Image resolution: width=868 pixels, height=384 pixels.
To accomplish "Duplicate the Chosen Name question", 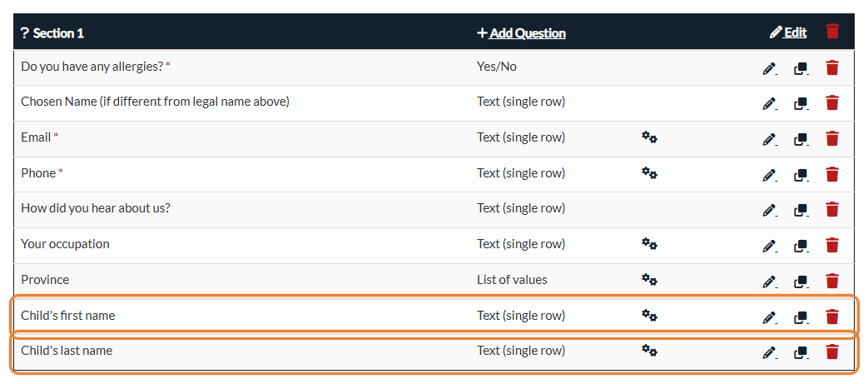I will click(x=801, y=103).
